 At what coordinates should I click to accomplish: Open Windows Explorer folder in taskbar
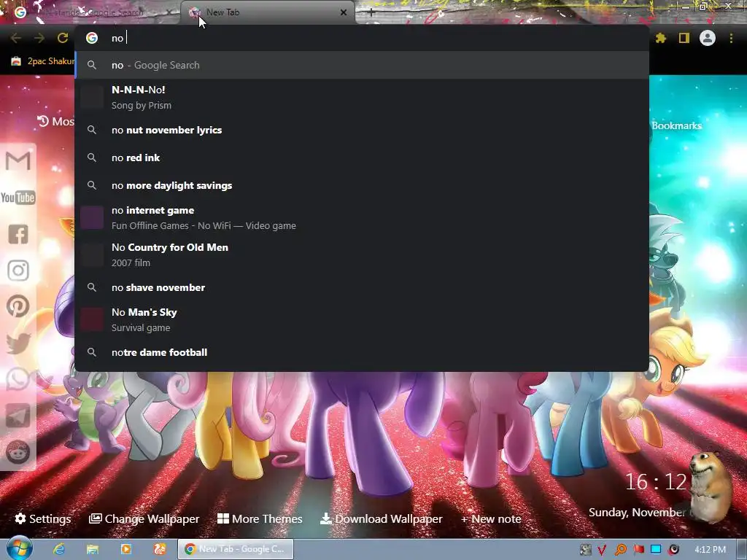[x=93, y=549]
